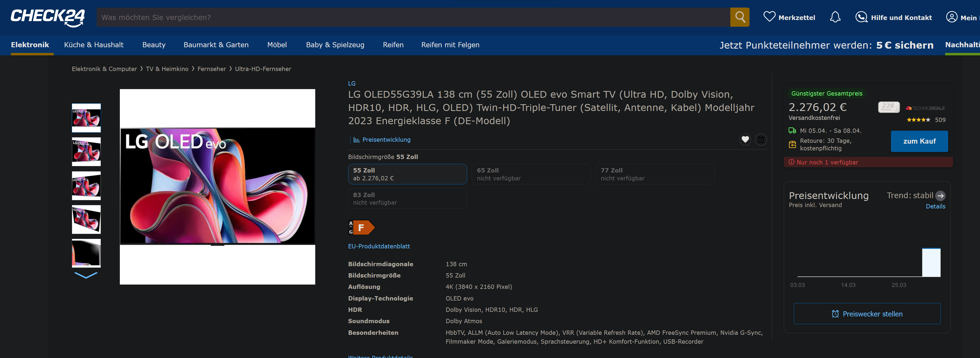Select 55 Zoll screen size option
Image resolution: width=980 pixels, height=358 pixels.
[407, 174]
